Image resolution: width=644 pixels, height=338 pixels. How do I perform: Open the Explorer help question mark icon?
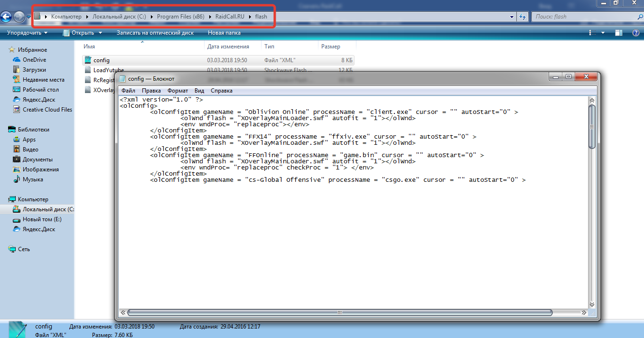636,33
